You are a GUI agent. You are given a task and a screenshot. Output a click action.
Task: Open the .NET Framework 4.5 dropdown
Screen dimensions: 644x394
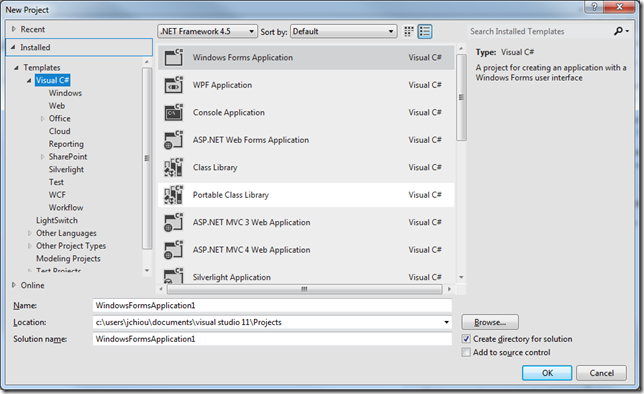pyautogui.click(x=207, y=32)
